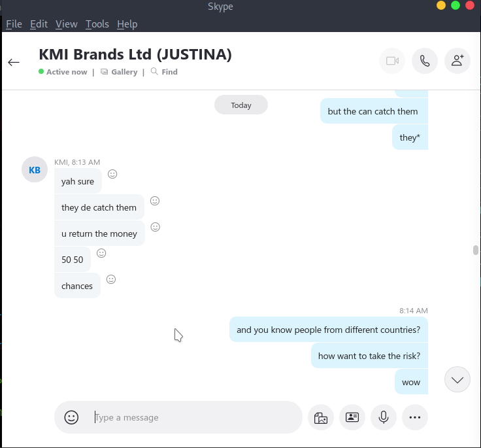Screen dimensions: 481x448
Task: React to 'they de catch them' message
Action: [155, 201]
